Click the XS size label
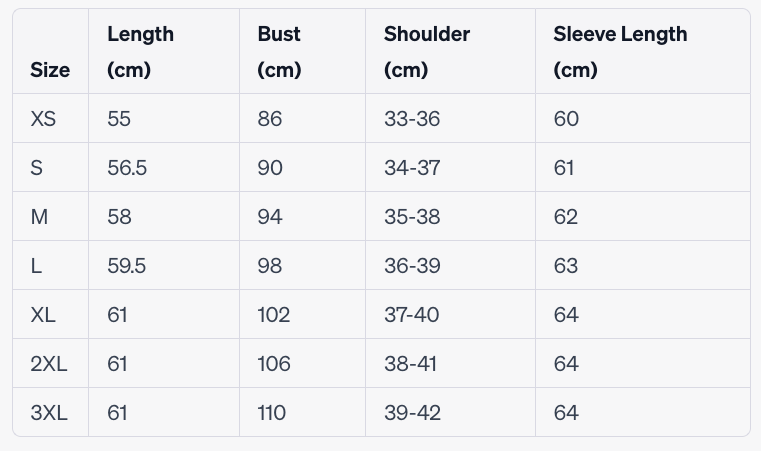The height and width of the screenshot is (451, 761). (x=44, y=119)
